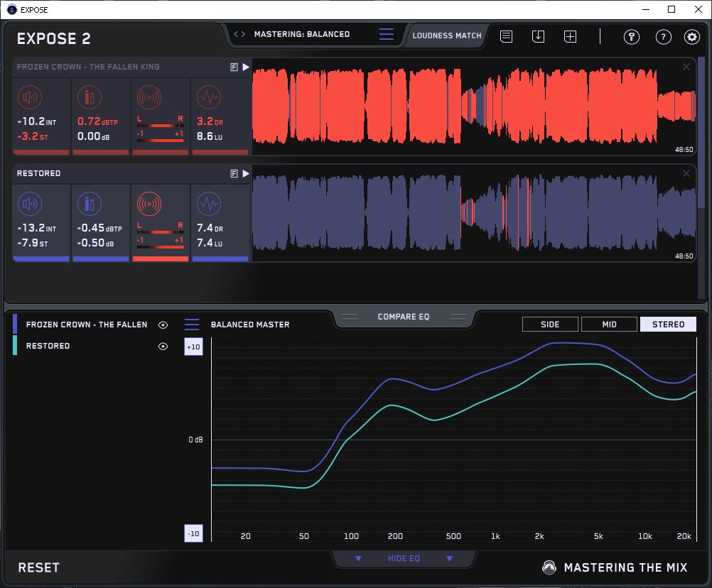The width and height of the screenshot is (712, 588).
Task: Toggle the Loudness Match button
Action: [447, 35]
